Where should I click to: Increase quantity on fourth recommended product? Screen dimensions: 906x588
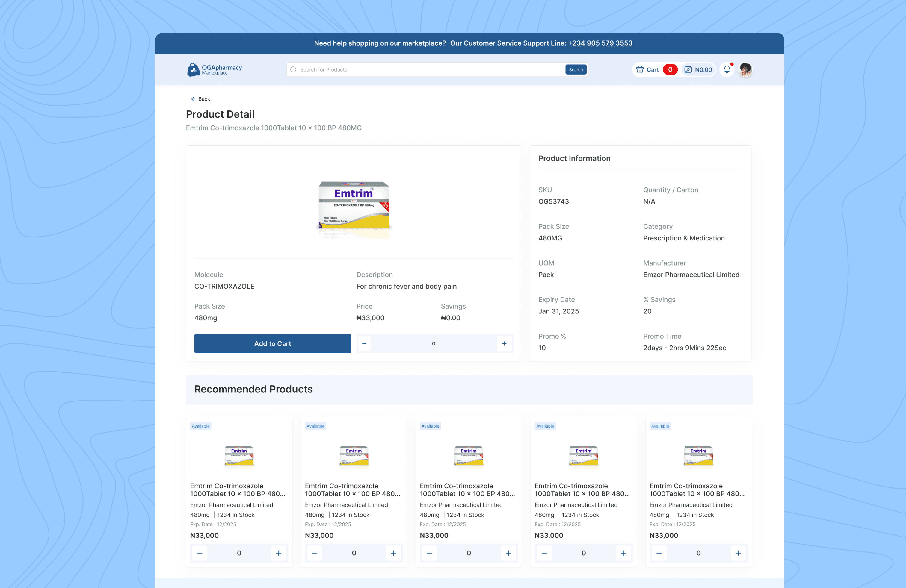[623, 553]
